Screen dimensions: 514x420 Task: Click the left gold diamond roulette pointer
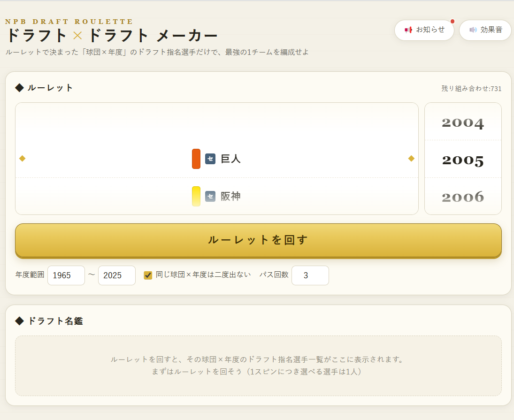point(22,159)
